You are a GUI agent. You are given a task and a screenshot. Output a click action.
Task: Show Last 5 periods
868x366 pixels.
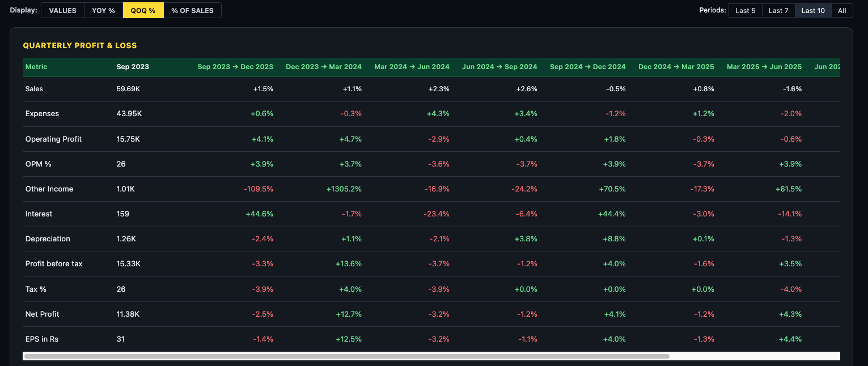point(745,10)
